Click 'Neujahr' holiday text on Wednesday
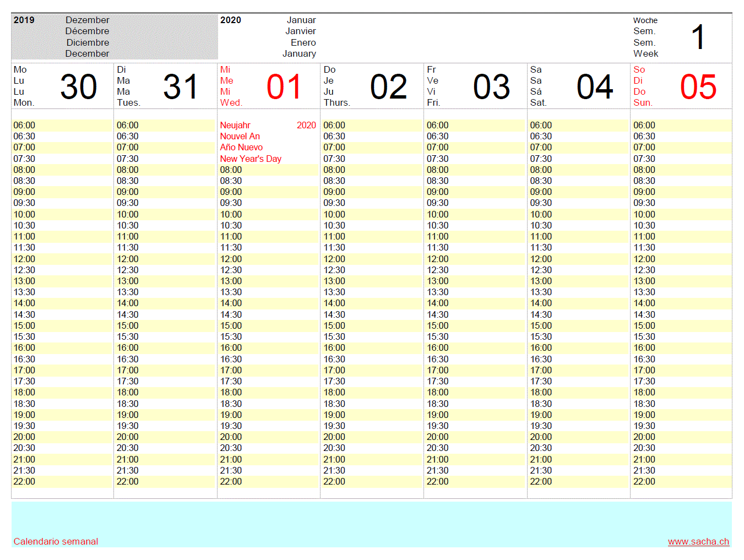The image size is (744, 560). point(235,126)
